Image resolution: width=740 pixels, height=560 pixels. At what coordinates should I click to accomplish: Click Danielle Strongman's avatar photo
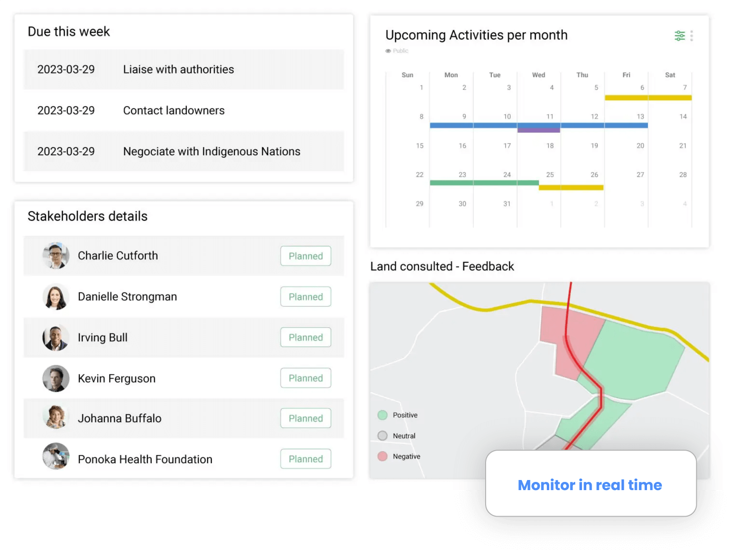(56, 296)
